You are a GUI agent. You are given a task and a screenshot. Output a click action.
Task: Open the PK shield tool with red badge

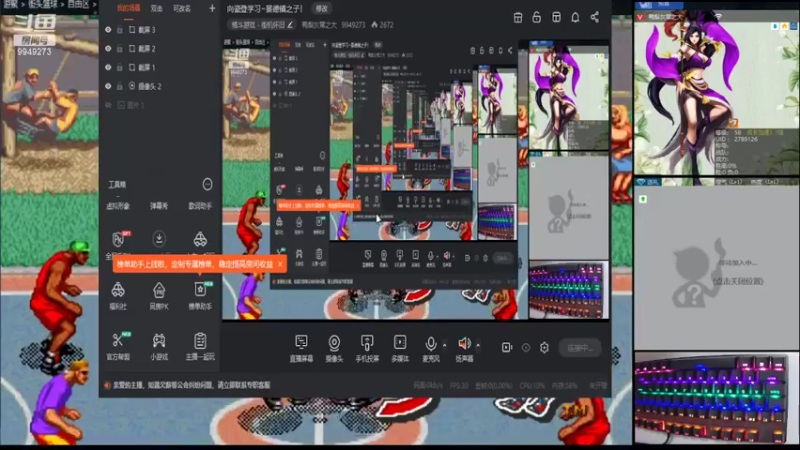119,239
